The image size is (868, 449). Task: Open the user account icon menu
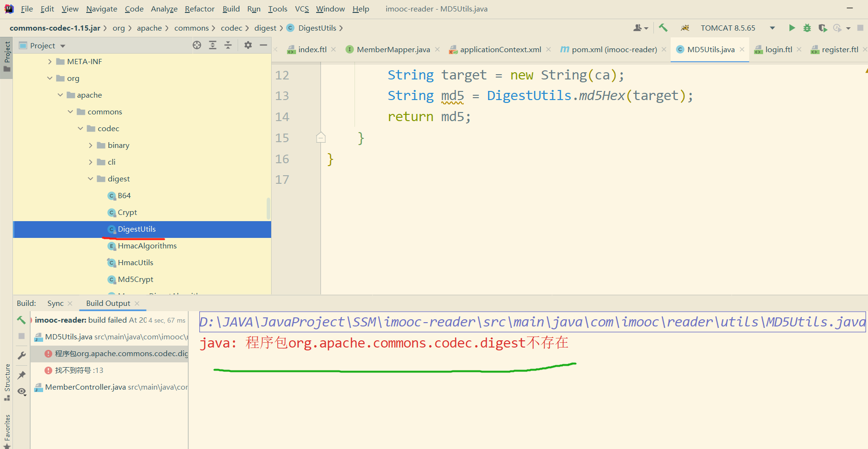[x=640, y=28]
